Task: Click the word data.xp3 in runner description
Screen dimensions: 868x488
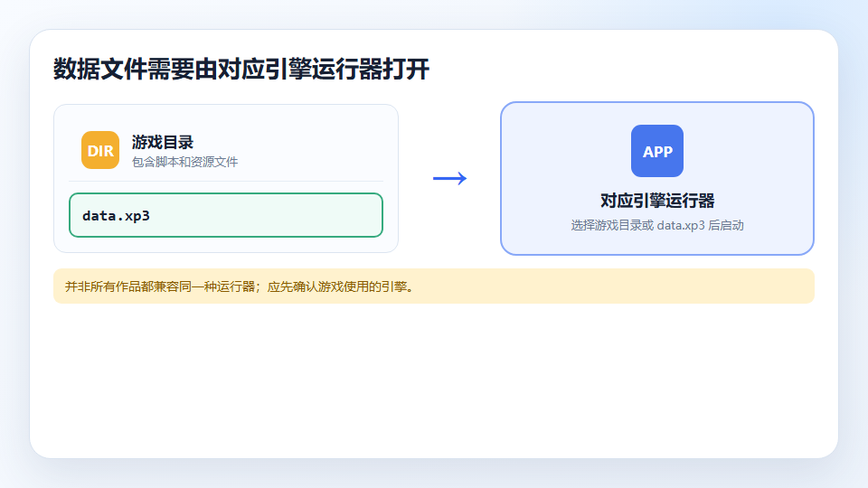Action: 681,226
